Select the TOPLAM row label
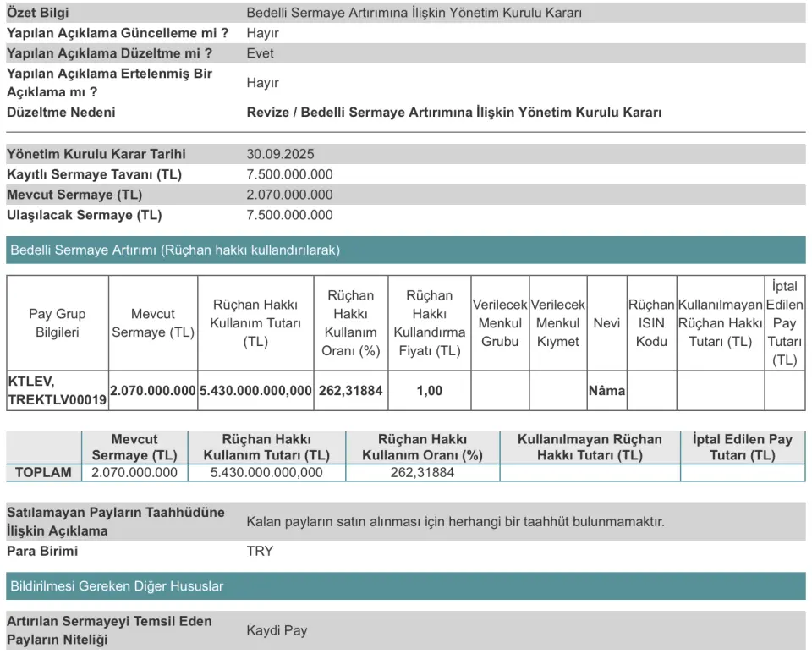This screenshot has width=812, height=654. [x=43, y=472]
